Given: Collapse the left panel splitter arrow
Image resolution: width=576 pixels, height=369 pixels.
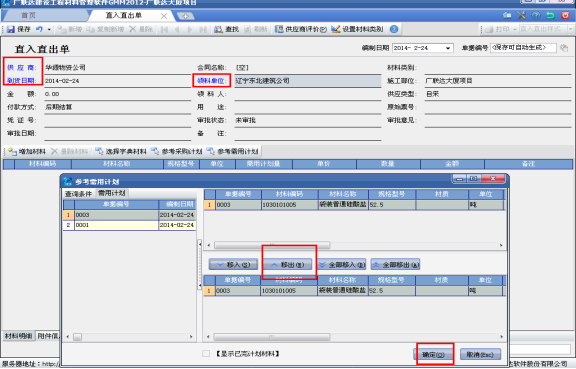Looking at the screenshot, I should click(200, 244).
